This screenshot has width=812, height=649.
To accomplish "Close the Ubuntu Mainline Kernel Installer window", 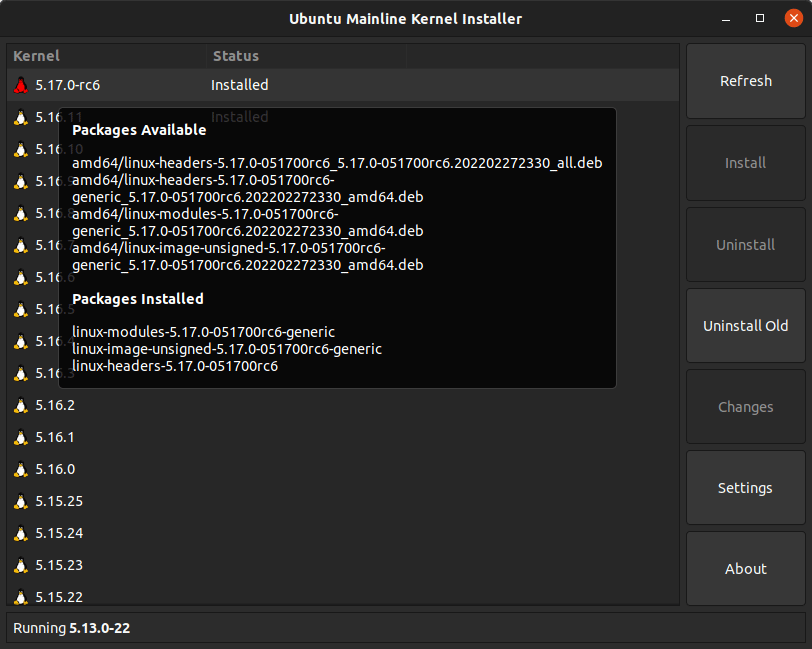I will pos(790,19).
